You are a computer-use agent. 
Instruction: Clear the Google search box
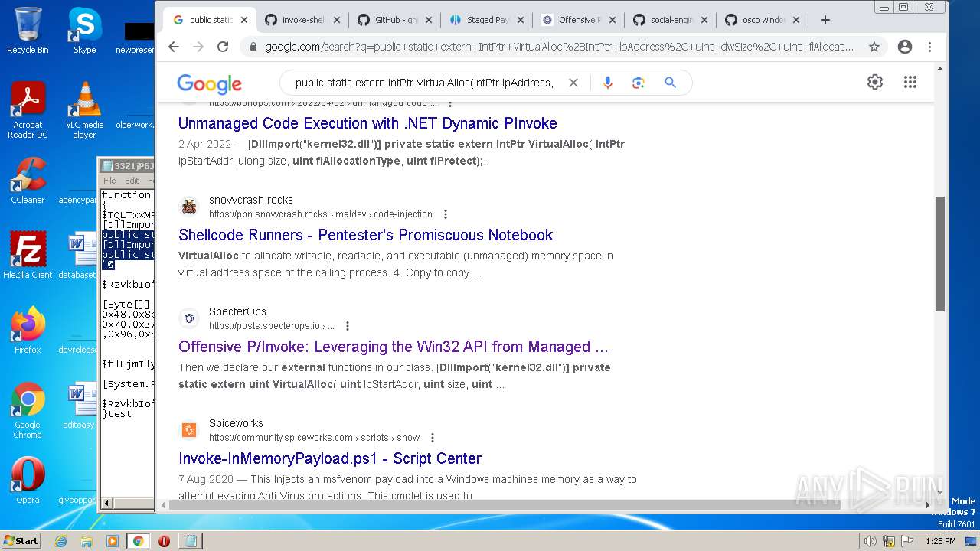pyautogui.click(x=573, y=83)
